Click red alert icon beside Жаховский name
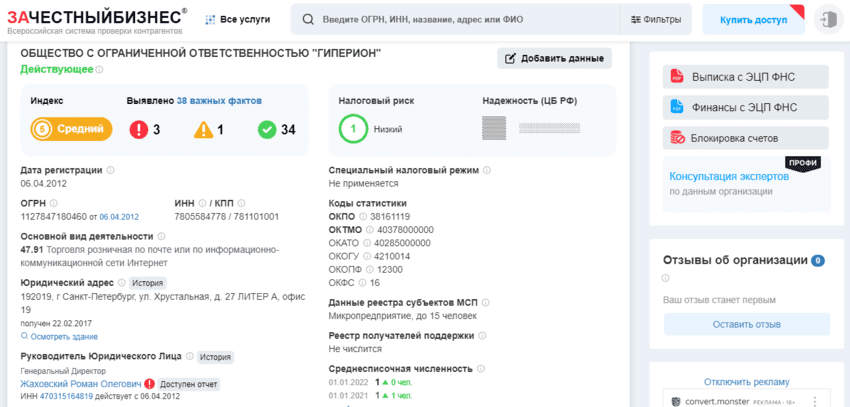 149,384
